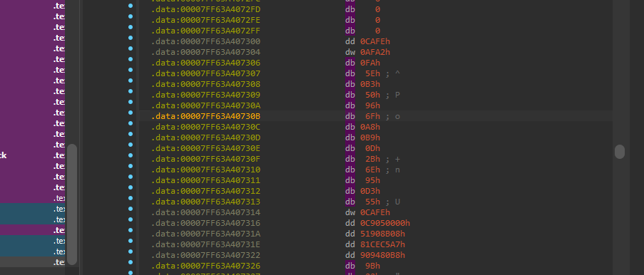644x275 pixels.
Task: Click blue dot beside address 00007FF63A40731A
Action: tap(131, 230)
